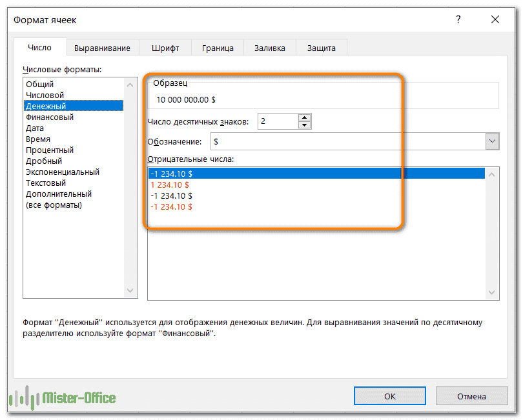Decrease decimal places with down spinner arrow
The width and height of the screenshot is (523, 420).
coord(304,125)
